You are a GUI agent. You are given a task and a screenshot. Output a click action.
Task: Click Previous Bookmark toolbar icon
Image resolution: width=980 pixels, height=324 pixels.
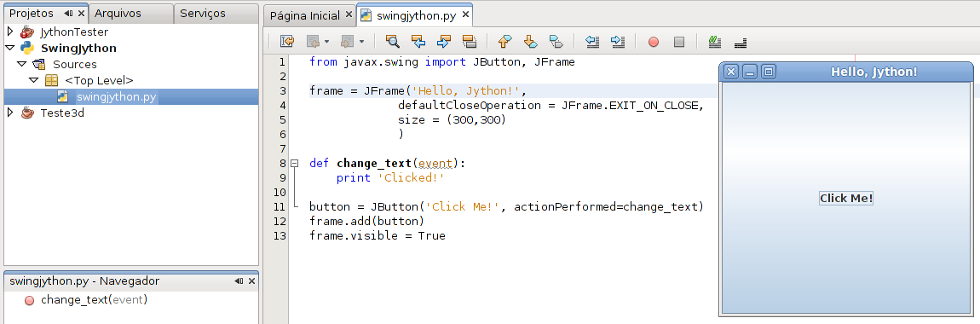point(504,42)
